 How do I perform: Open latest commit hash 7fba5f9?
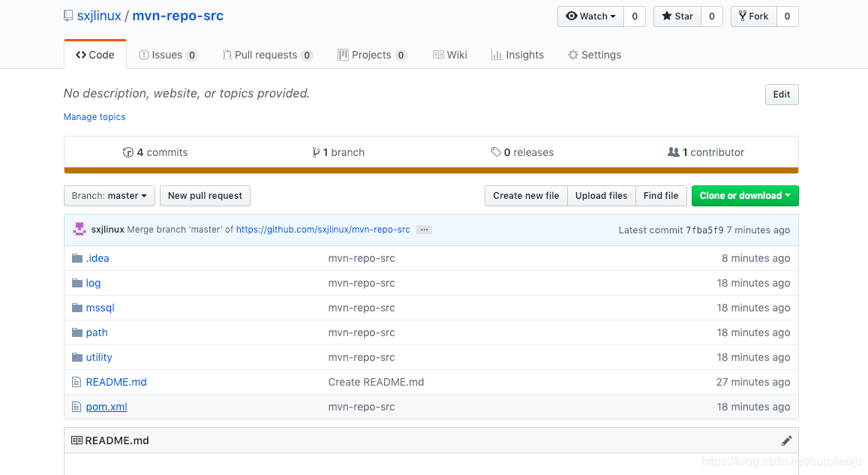point(704,230)
